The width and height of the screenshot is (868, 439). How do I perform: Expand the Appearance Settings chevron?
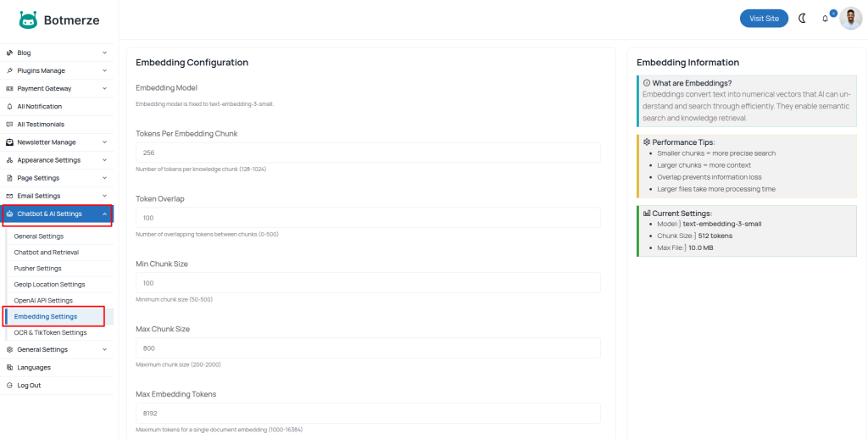tap(104, 160)
